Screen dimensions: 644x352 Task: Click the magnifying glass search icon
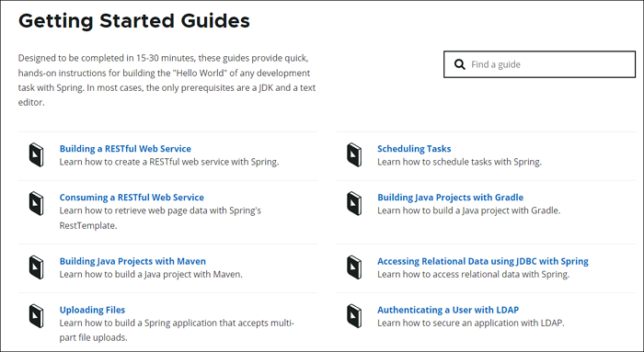click(460, 64)
